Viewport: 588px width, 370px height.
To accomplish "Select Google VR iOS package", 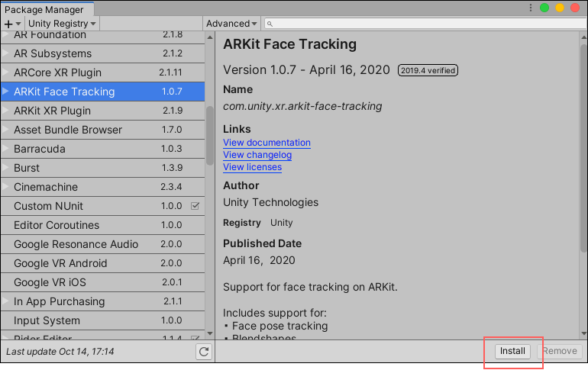I will (x=103, y=283).
